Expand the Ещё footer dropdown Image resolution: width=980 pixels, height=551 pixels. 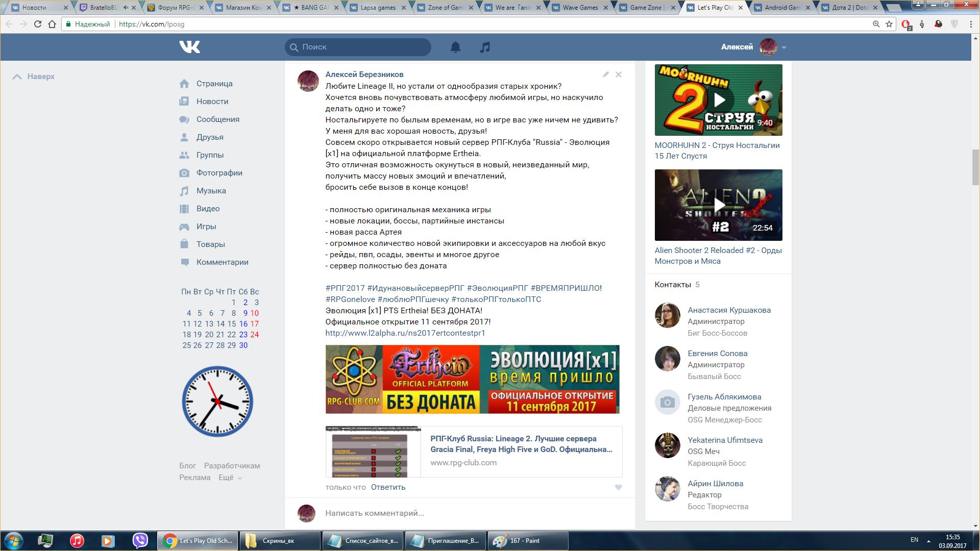(x=230, y=478)
